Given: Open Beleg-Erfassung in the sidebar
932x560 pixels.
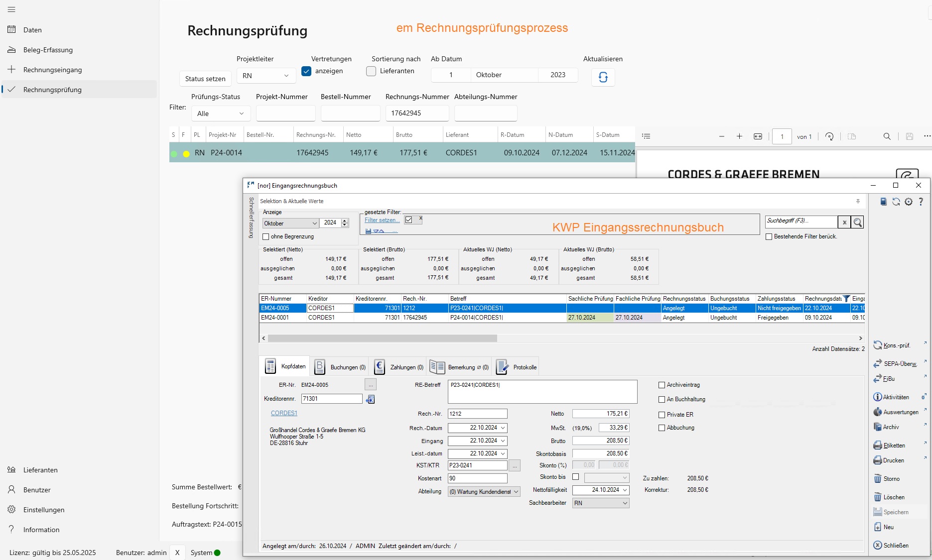Looking at the screenshot, I should (x=48, y=50).
